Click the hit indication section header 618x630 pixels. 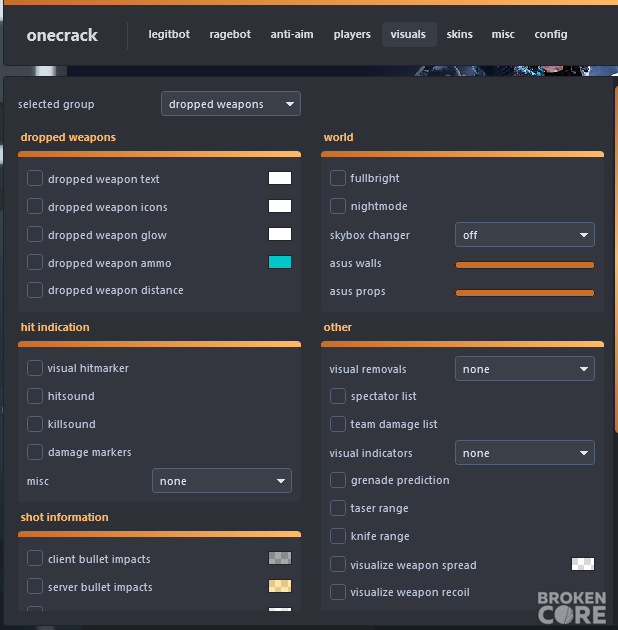point(55,327)
